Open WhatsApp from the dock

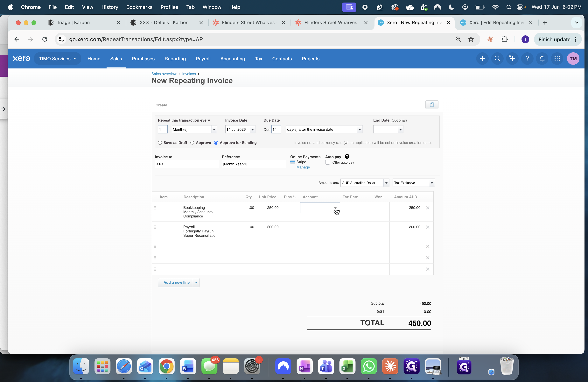click(369, 366)
